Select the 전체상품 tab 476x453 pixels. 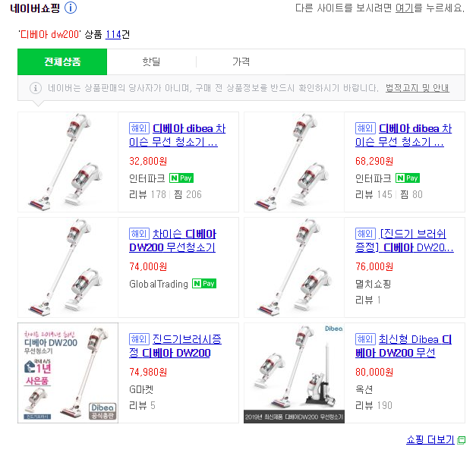(62, 62)
